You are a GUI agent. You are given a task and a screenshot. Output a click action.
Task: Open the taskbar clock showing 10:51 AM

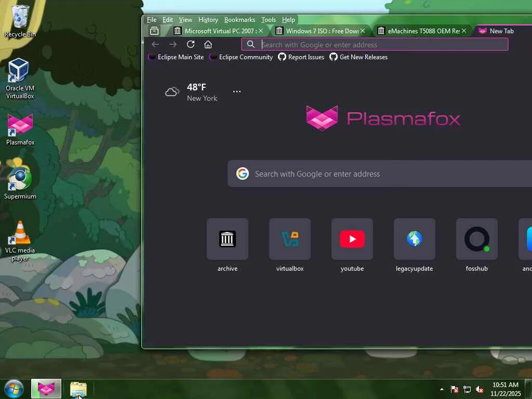tap(506, 389)
